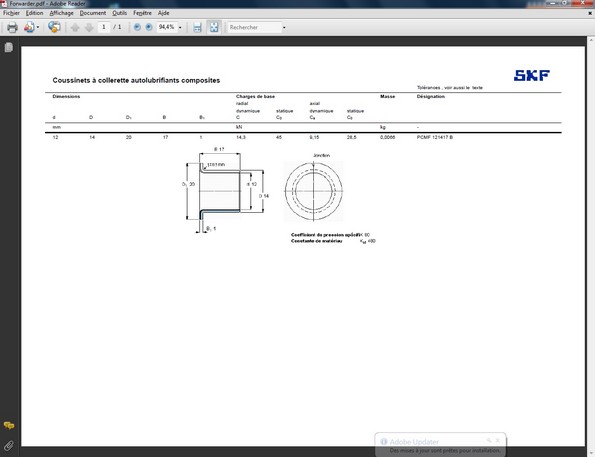Click the page number field
This screenshot has width=595, height=457.
pos(104,27)
